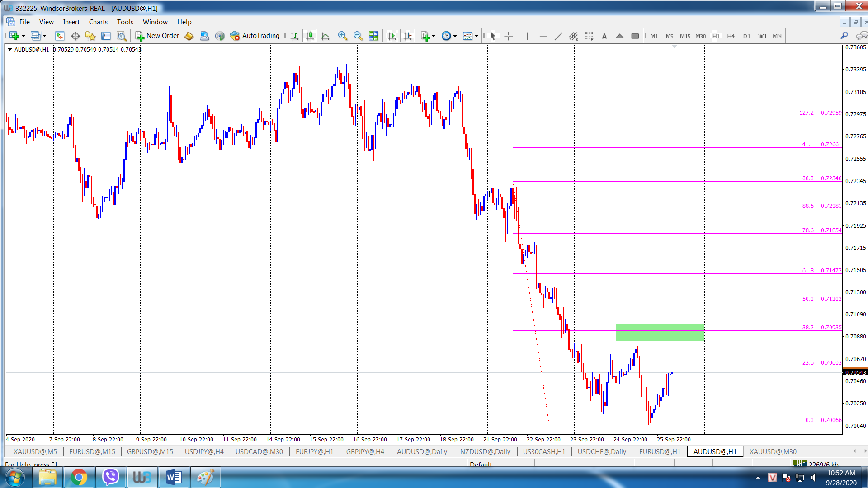Select the 61.8 Fibonacci level line

click(677, 273)
